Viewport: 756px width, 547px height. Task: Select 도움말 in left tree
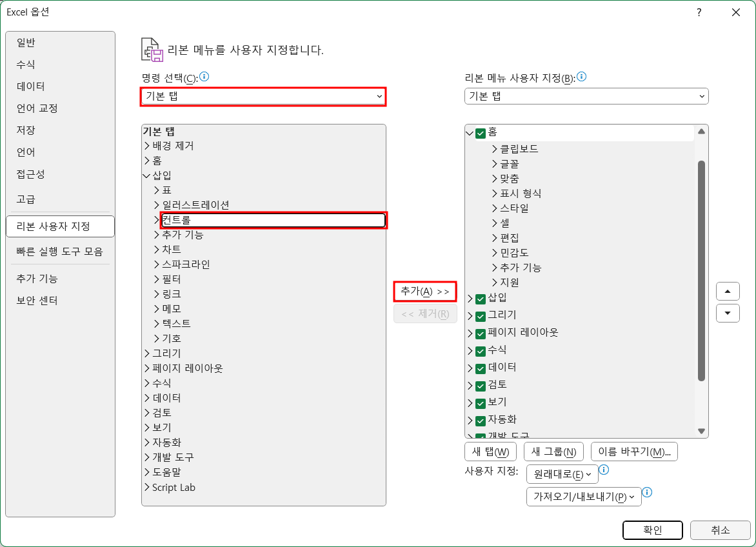click(166, 473)
